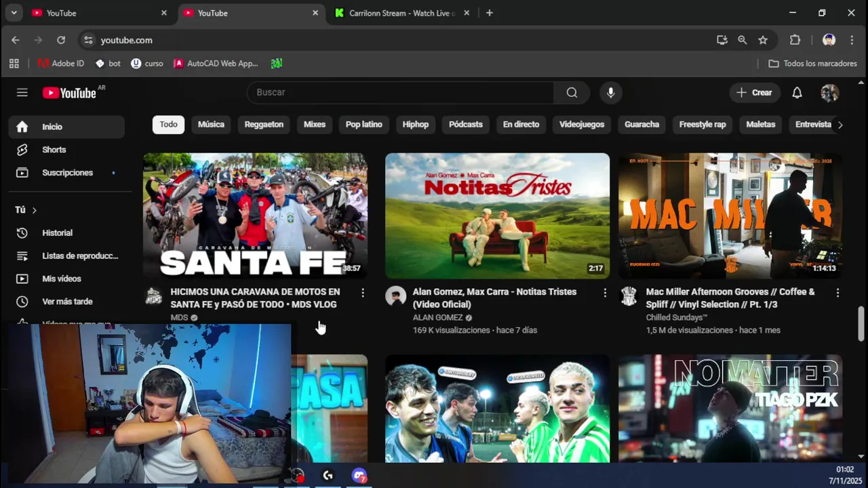Play the No Matter Tiago PZK thumbnail

(730, 408)
